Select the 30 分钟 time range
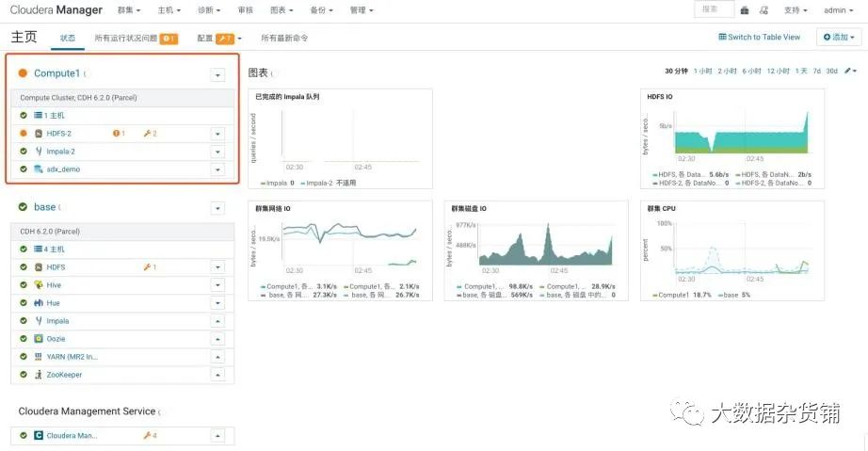The image size is (868, 451). coord(676,71)
